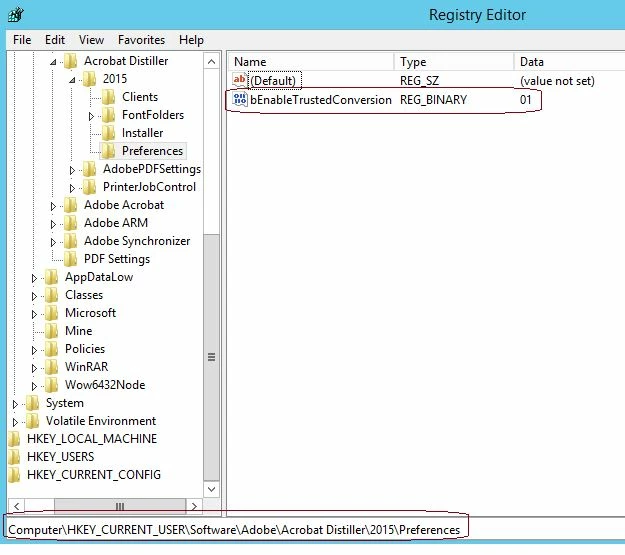Expand the Adobe ARM key
Viewport: 625px width, 555px height.
point(53,224)
